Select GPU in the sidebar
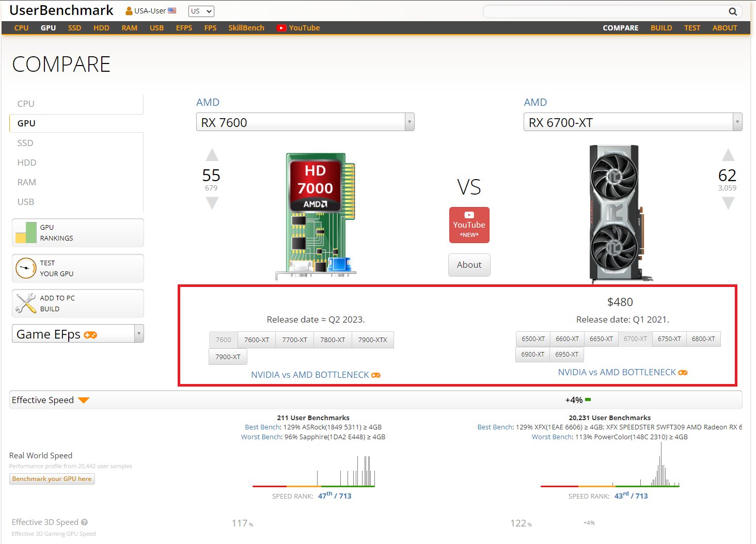The image size is (756, 544). (x=76, y=123)
